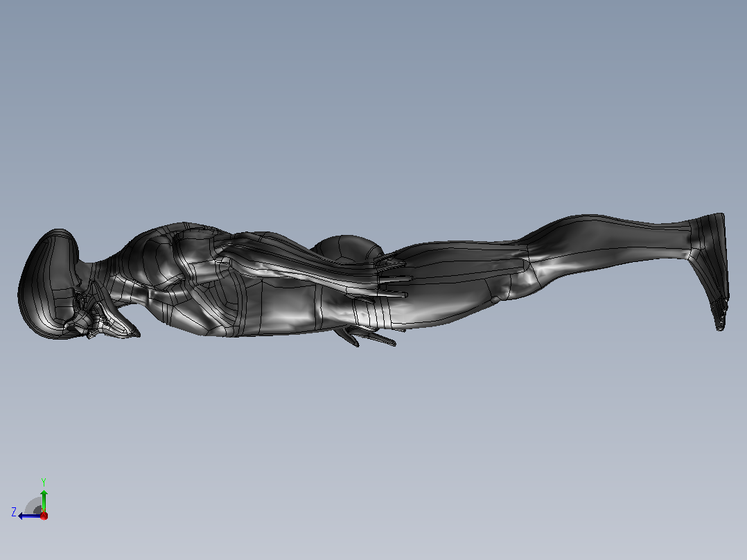Click the "Z" axis label text
The image size is (747, 560).
coord(14,512)
